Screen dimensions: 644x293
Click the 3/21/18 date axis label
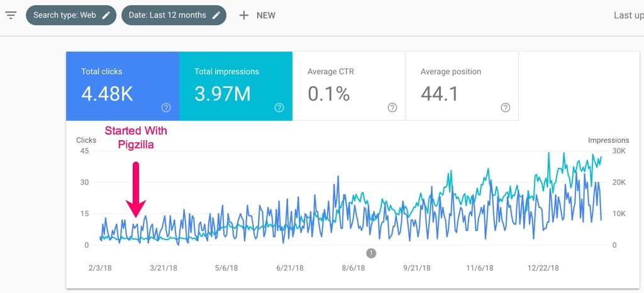[164, 268]
